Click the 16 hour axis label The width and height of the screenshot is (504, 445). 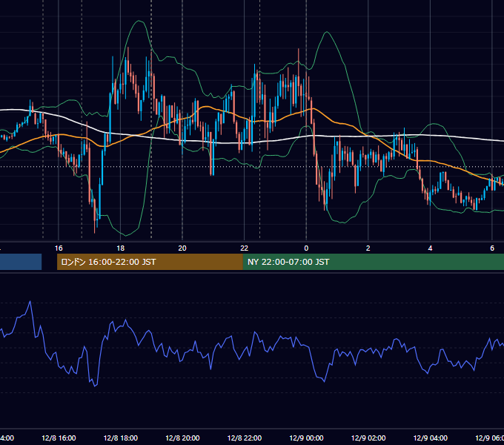tap(59, 248)
